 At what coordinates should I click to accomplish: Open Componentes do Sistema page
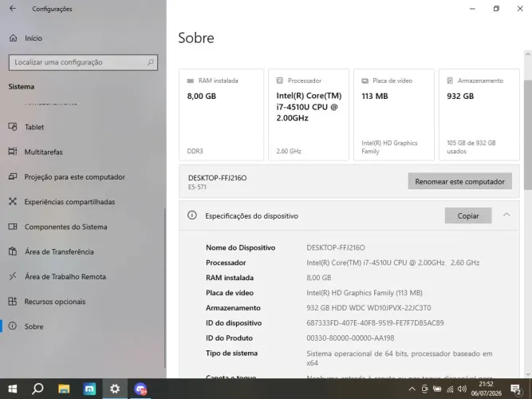click(83, 227)
